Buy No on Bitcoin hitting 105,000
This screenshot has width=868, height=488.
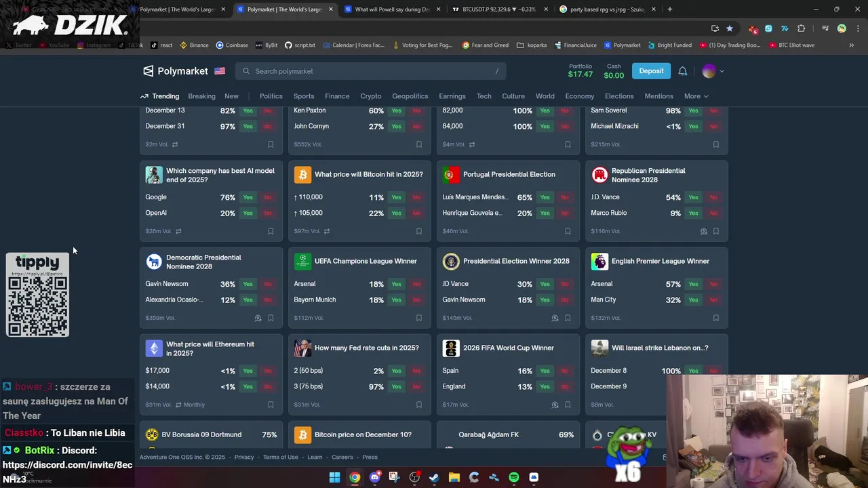click(x=416, y=213)
